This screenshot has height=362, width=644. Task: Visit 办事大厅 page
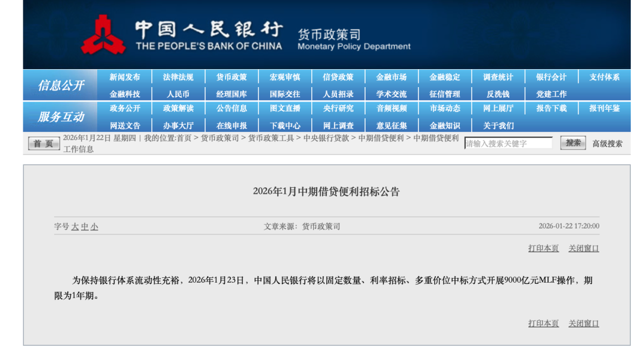click(x=178, y=126)
